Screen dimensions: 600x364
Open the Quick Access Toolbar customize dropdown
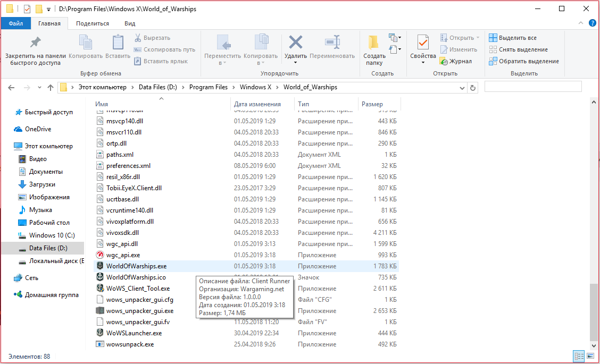[48, 9]
